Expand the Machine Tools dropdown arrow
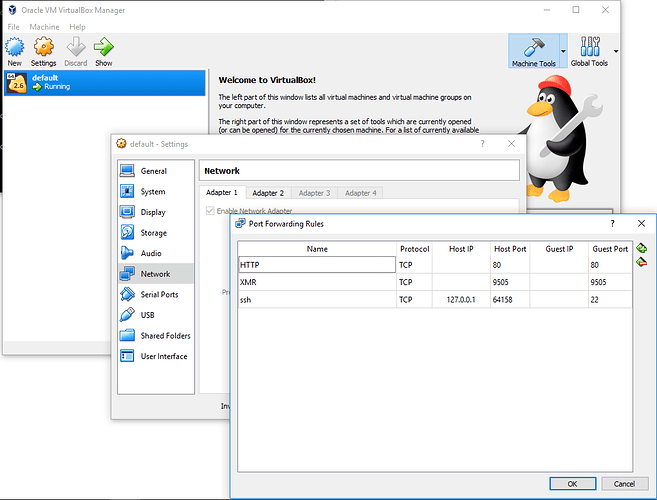This screenshot has width=657, height=500. point(563,51)
